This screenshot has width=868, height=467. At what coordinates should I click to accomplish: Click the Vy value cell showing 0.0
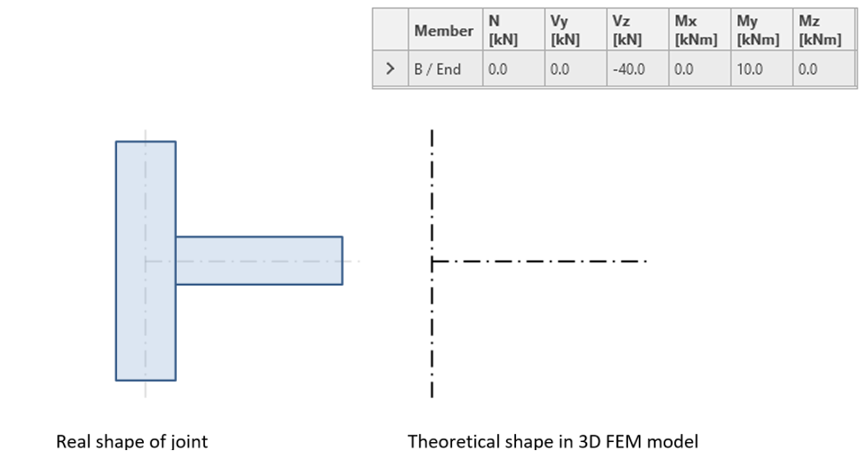coord(575,69)
